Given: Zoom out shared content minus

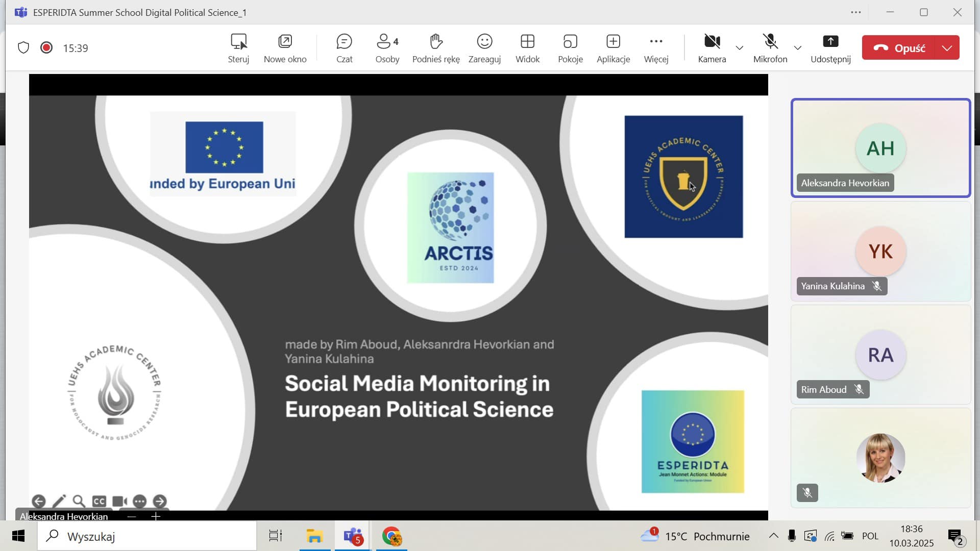Looking at the screenshot, I should tap(132, 516).
